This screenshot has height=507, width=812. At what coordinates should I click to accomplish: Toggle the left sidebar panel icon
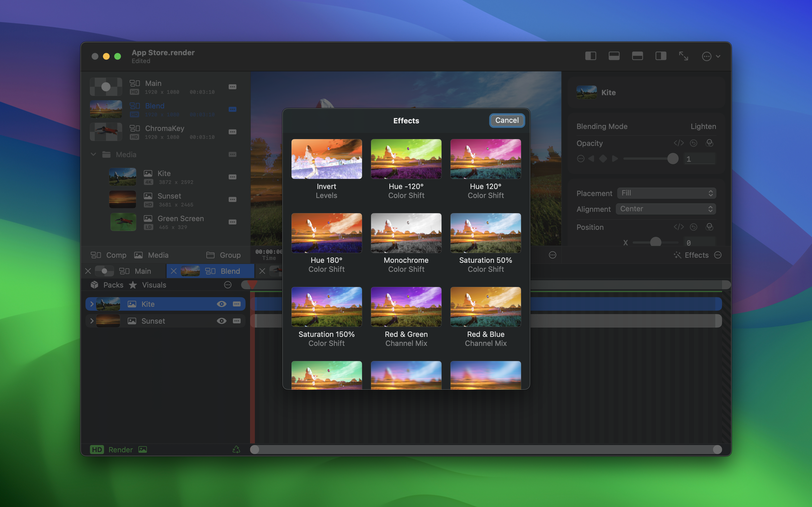tap(591, 56)
